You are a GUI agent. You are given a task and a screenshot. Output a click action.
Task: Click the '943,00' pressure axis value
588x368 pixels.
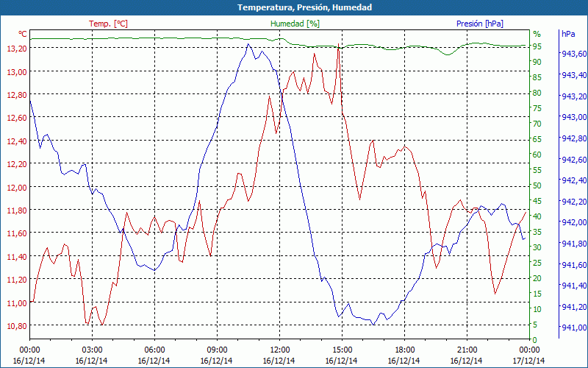coord(573,117)
